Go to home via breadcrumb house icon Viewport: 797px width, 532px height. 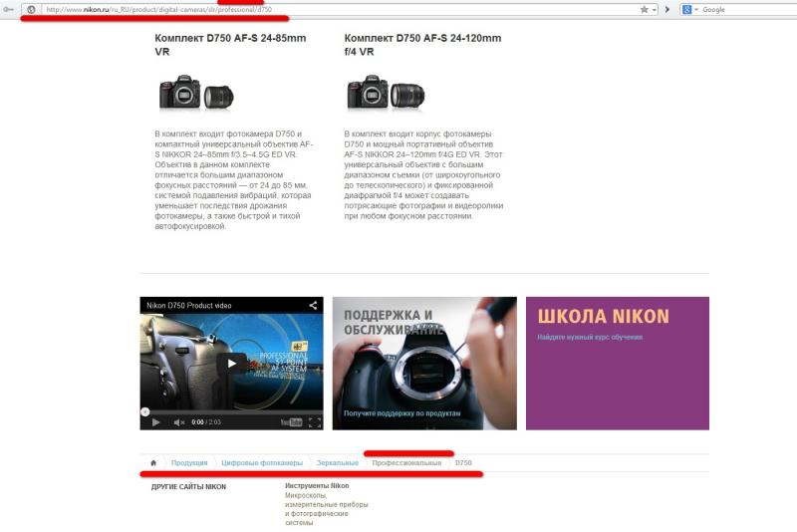pyautogui.click(x=153, y=463)
